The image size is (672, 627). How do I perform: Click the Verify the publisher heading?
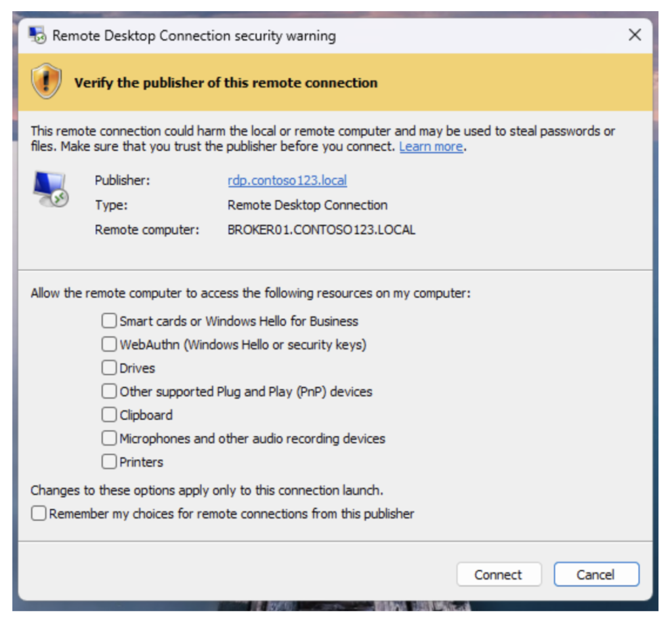tap(226, 83)
